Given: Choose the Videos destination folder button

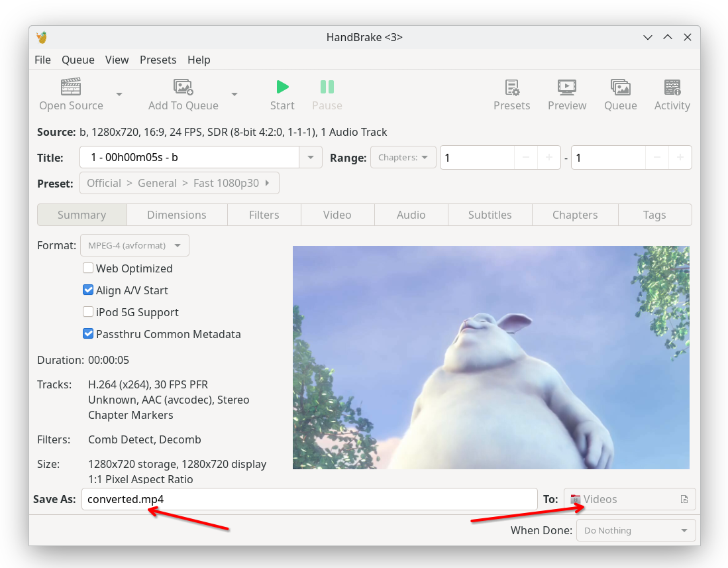Looking at the screenshot, I should 629,499.
